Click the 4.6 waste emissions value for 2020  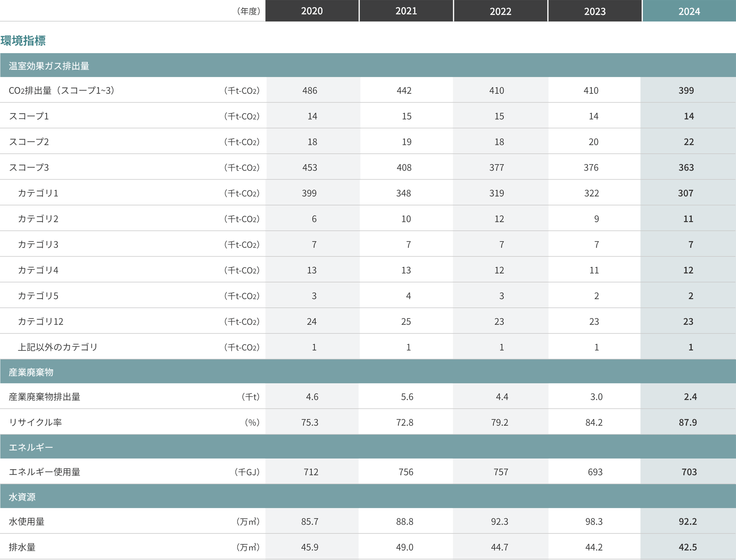312,397
